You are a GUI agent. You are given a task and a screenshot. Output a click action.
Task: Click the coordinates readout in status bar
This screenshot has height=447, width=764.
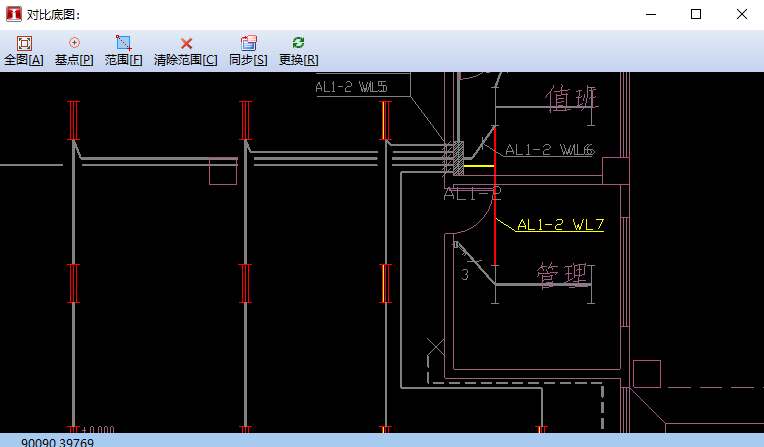(x=58, y=442)
